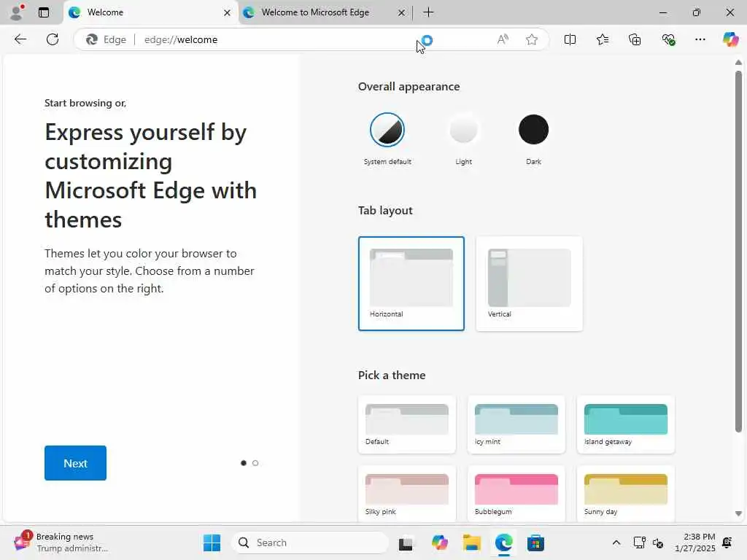Open the tab actions menu icon
Viewport: 747px width, 560px height.
tap(44, 12)
